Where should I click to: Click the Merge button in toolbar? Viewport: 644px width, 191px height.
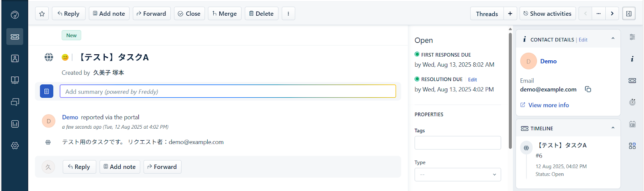click(225, 14)
